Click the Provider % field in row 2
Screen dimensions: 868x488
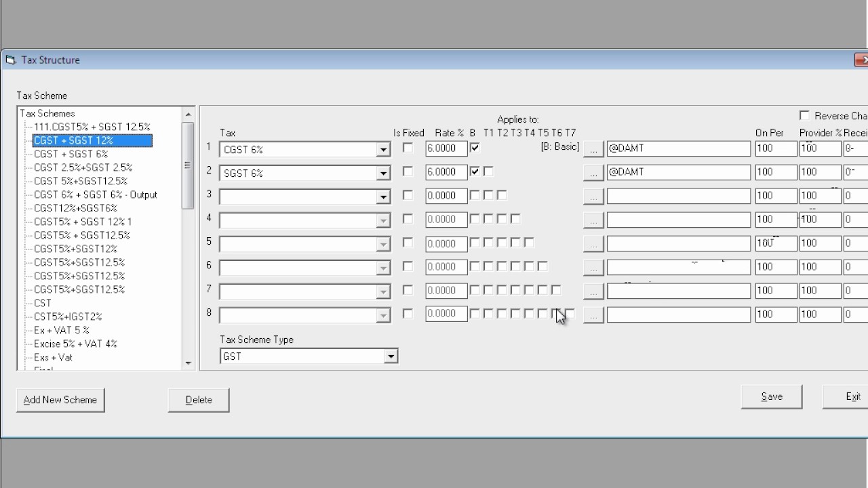820,173
